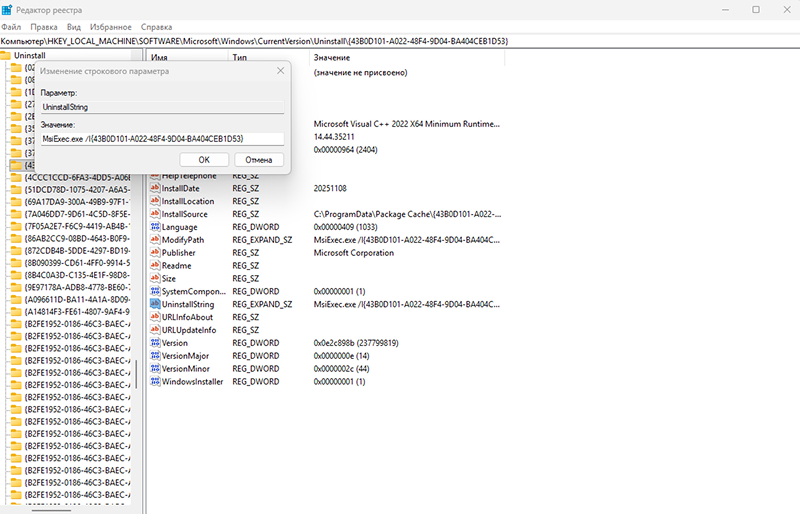Click the Language DWORD value icon
Image resolution: width=800 pixels, height=514 pixels.
coord(154,227)
